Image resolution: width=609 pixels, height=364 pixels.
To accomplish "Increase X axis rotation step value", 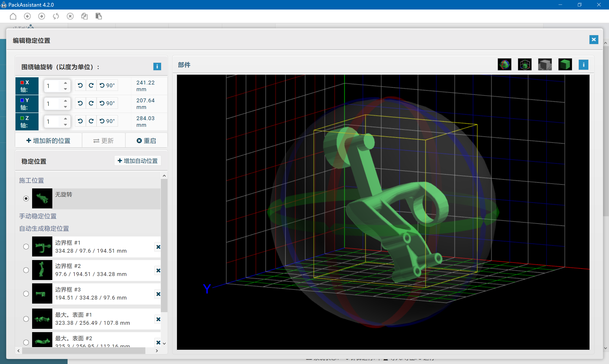I will pos(65,83).
